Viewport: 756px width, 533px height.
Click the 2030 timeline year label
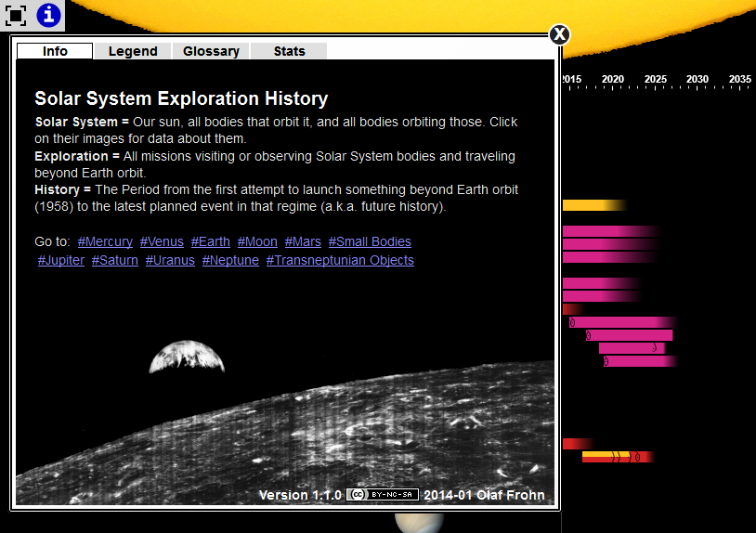[697, 79]
